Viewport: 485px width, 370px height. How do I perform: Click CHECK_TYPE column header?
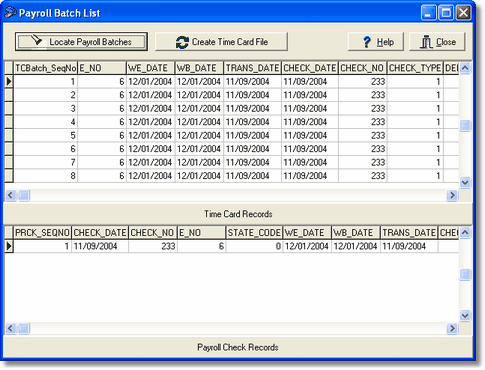[x=415, y=68]
